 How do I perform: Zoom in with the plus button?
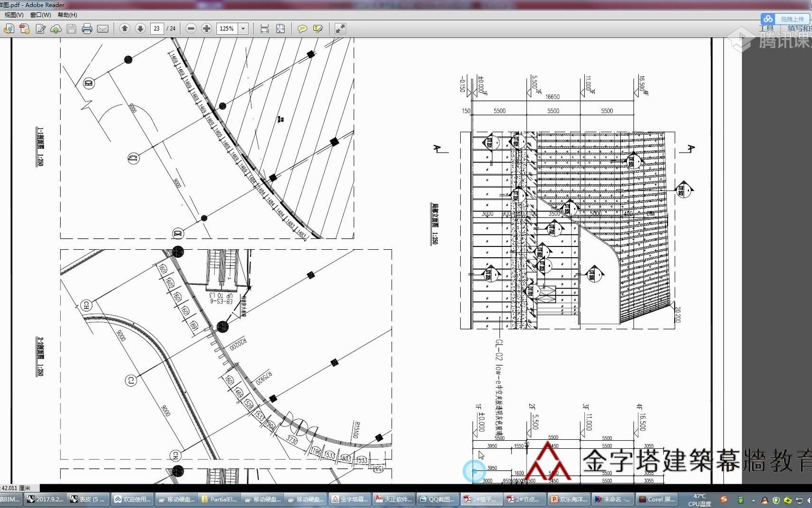tap(206, 29)
